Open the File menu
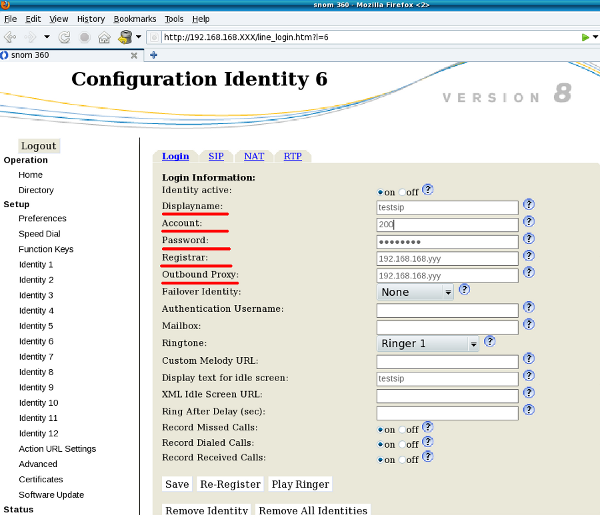600x519 pixels. pyautogui.click(x=11, y=19)
